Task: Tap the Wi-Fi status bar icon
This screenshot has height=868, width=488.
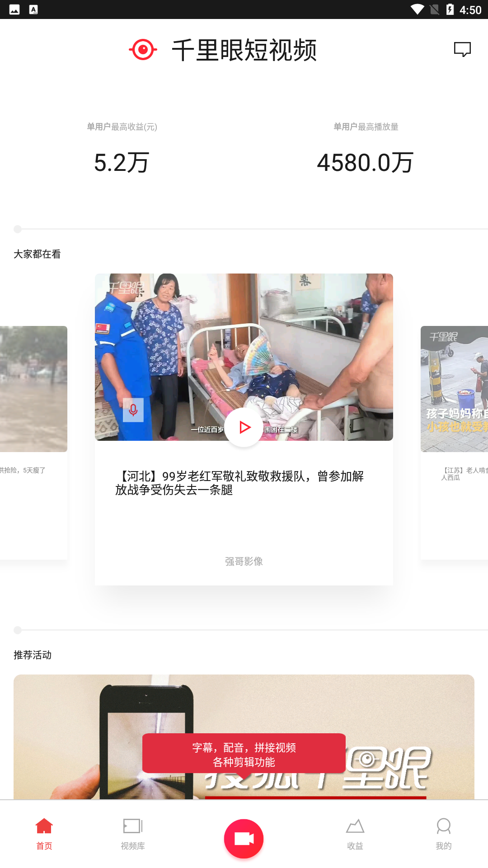Action: click(x=417, y=9)
